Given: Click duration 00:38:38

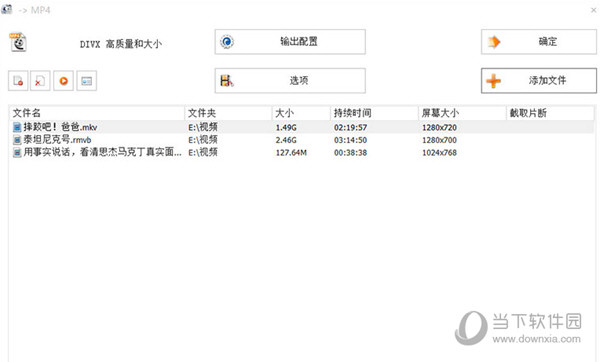Looking at the screenshot, I should [x=350, y=153].
